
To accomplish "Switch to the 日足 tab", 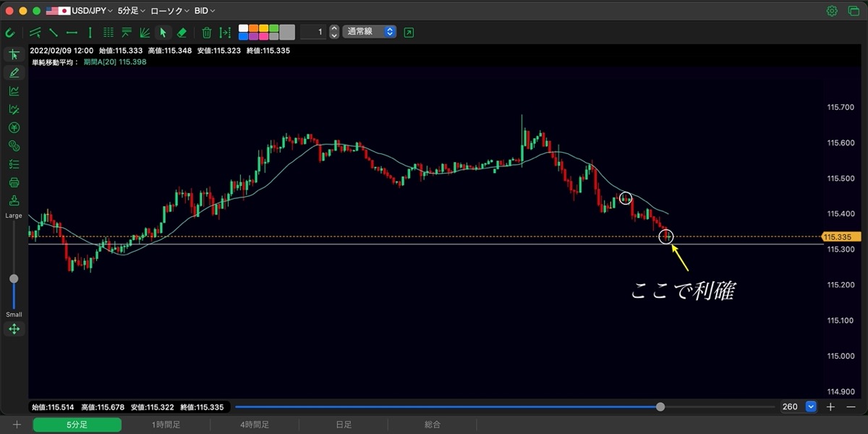I will pos(344,425).
